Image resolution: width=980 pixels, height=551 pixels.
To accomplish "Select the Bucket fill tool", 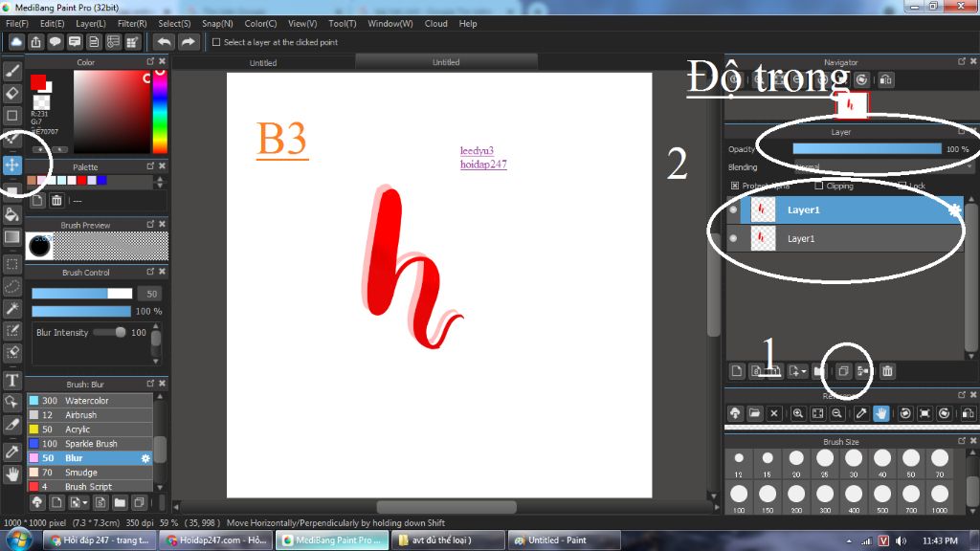I will [11, 215].
